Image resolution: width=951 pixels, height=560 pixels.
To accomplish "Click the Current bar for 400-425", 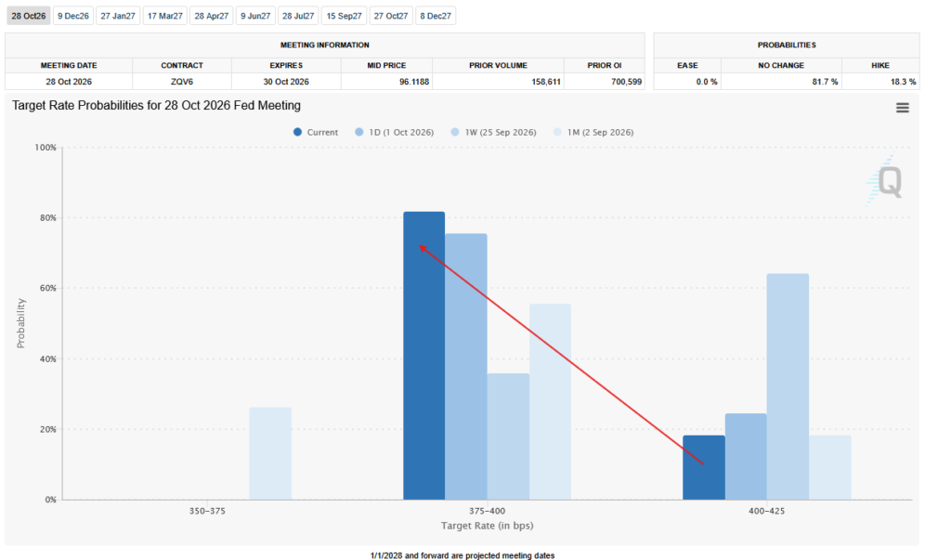I will point(704,467).
